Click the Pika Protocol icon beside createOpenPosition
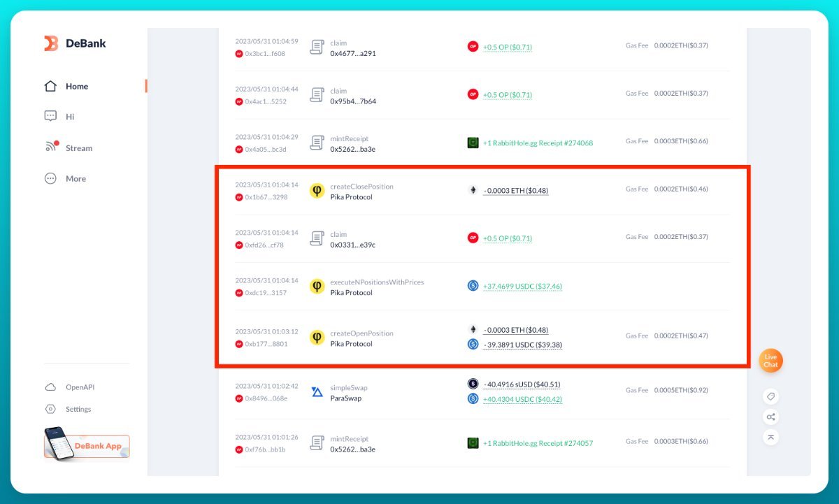 tap(317, 338)
